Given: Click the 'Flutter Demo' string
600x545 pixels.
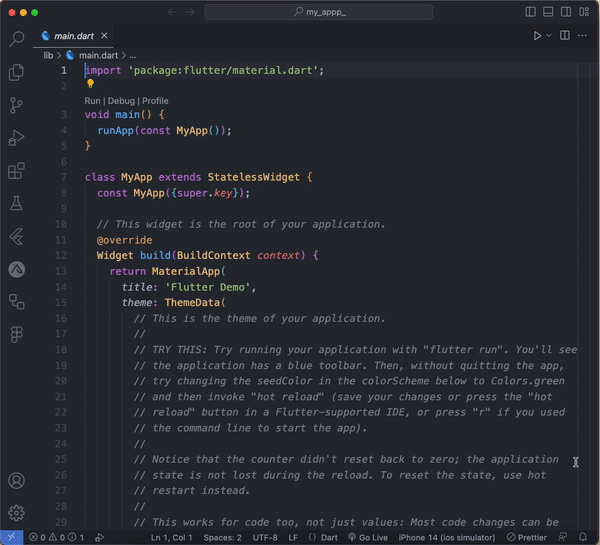Looking at the screenshot, I should [207, 287].
